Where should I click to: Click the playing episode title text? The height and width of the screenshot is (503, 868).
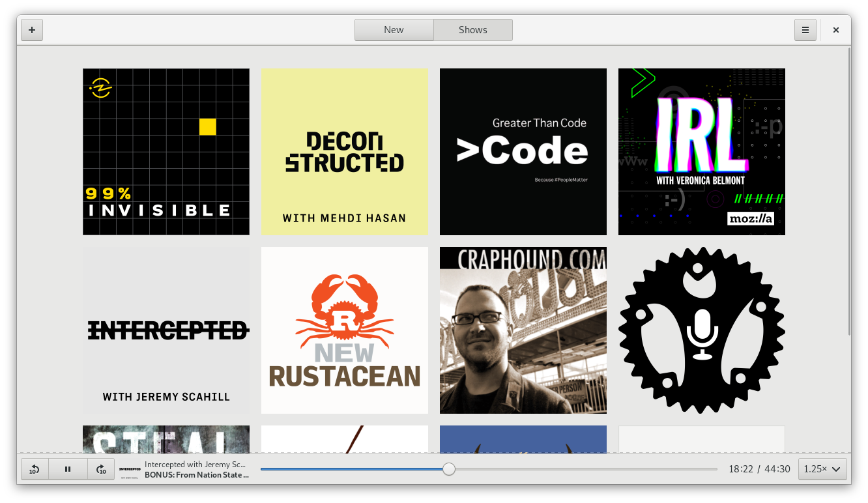point(197,475)
